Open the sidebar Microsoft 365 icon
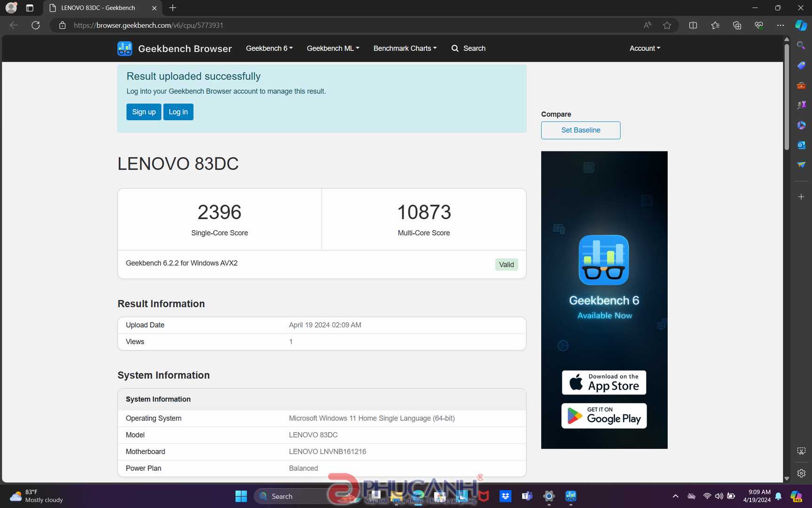 801,125
